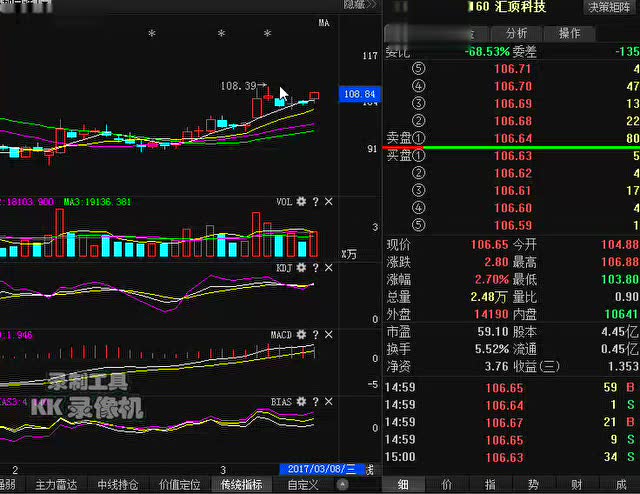This screenshot has height=494, width=640.
Task: Click the VOL indicator label
Action: (284, 202)
